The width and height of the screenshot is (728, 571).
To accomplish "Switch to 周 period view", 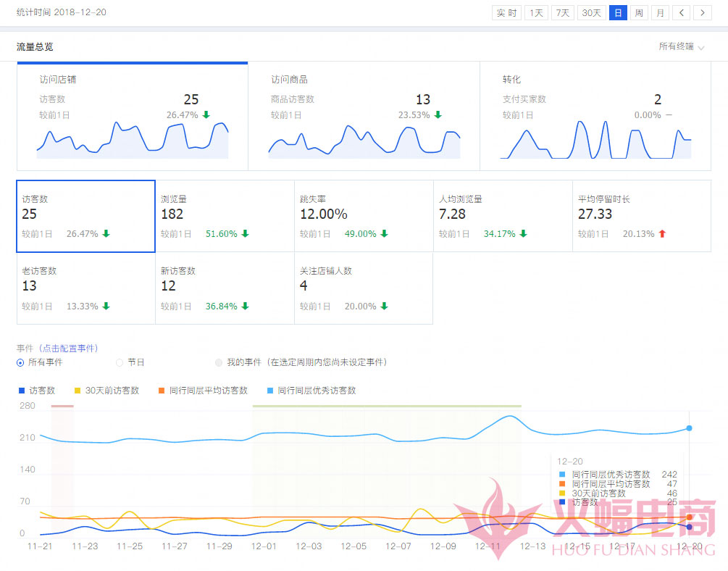I will (x=639, y=13).
